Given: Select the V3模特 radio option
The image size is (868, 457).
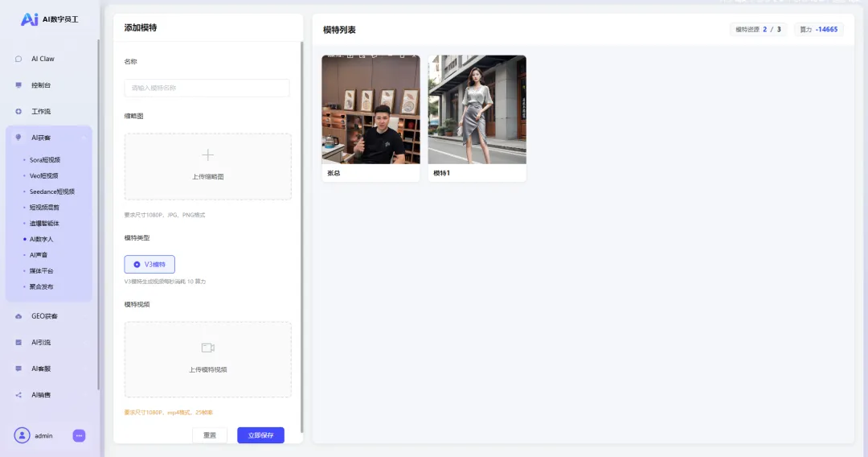Looking at the screenshot, I should pyautogui.click(x=149, y=264).
